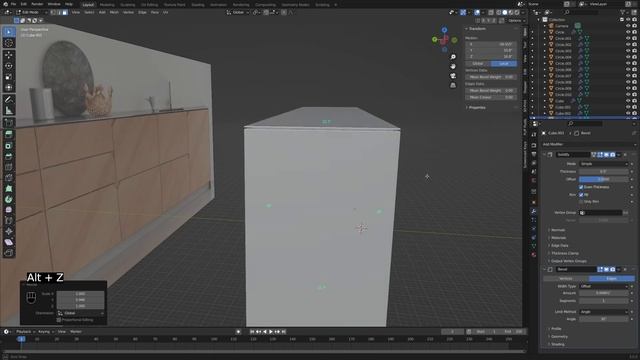Select the Shrink/Fatten tool
The width and height of the screenshot is (640, 360).
[9, 231]
